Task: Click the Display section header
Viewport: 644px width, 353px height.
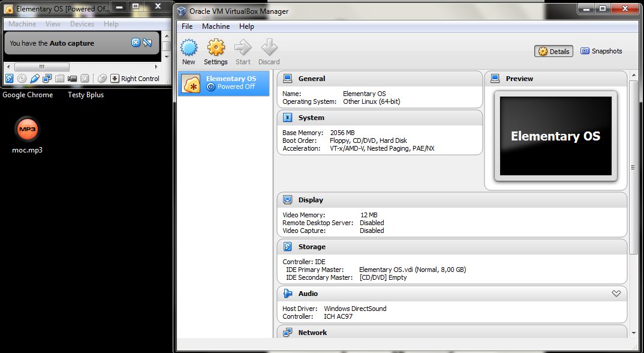Action: pos(452,200)
